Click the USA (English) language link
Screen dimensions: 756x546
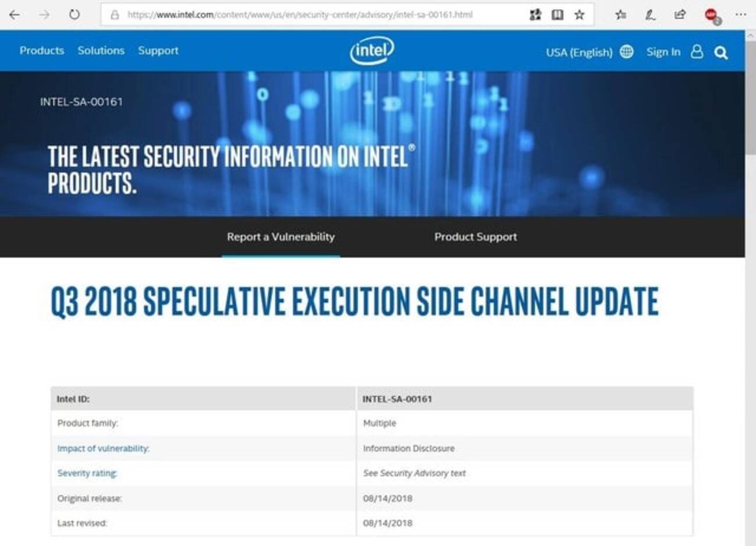(579, 52)
